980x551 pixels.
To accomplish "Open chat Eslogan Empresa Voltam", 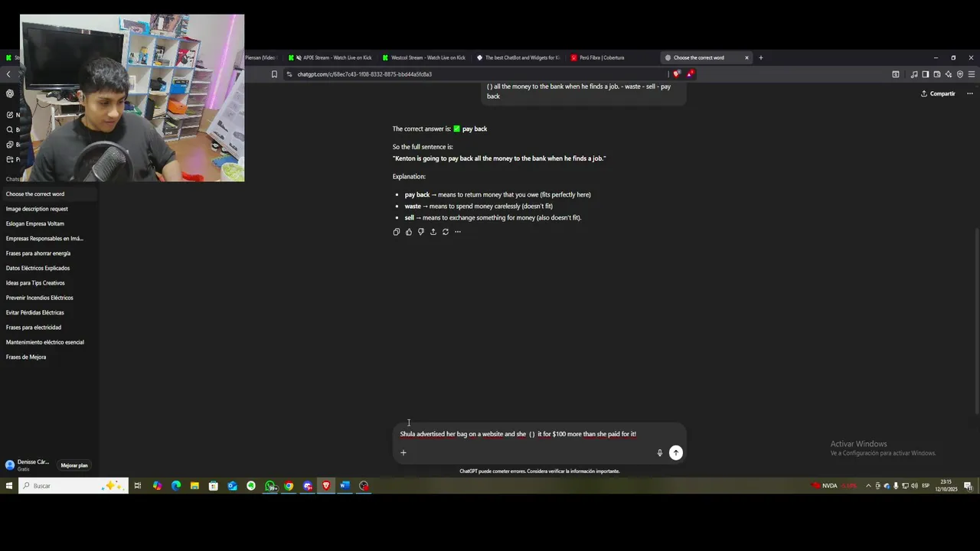I will click(x=48, y=223).
